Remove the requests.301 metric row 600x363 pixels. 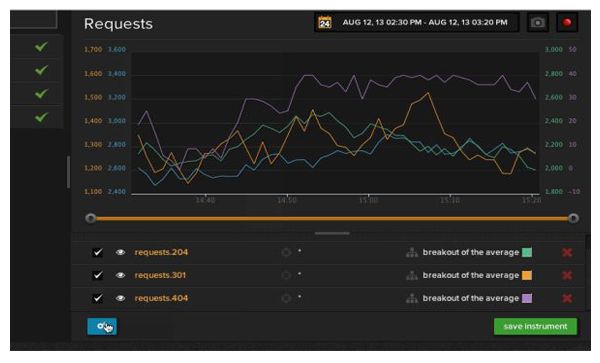point(567,275)
